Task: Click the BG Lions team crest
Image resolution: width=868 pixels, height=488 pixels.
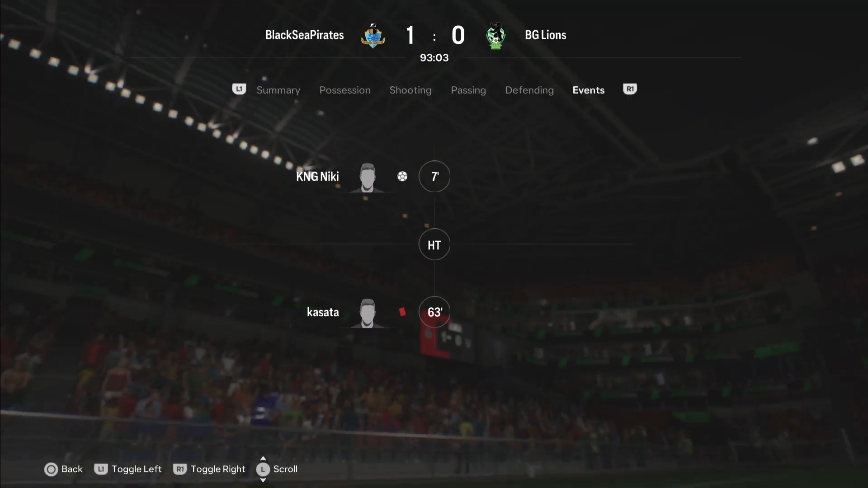Action: click(x=496, y=36)
